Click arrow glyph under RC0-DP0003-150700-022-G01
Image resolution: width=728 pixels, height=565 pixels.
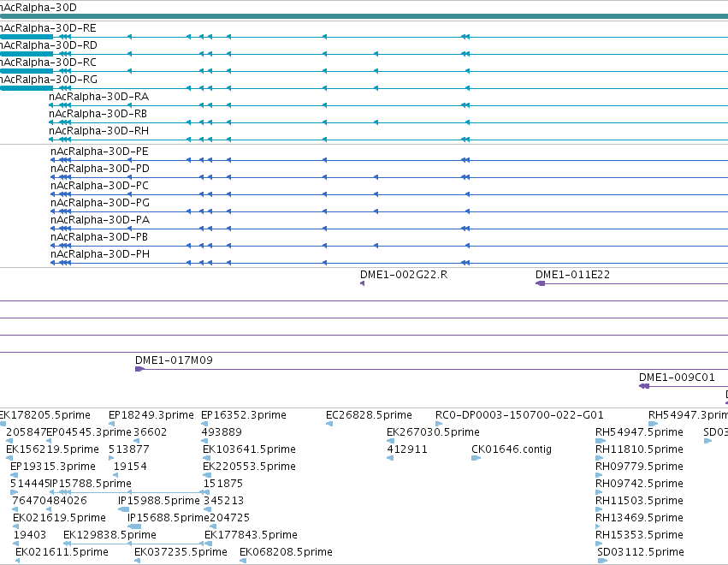[439, 424]
